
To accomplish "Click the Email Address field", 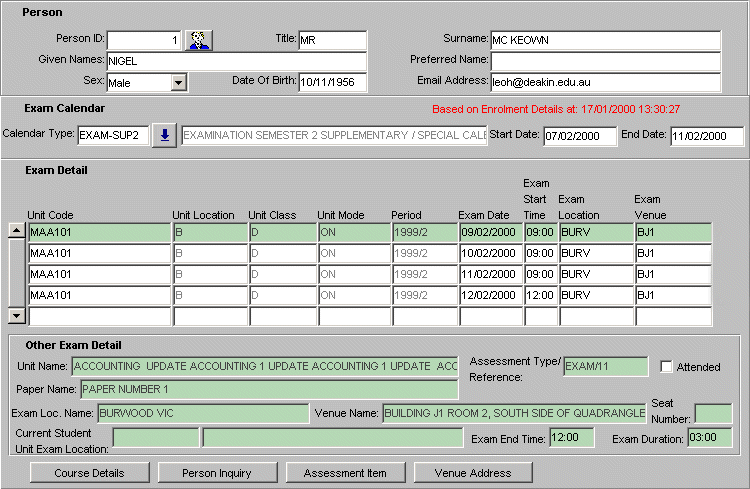I will (x=604, y=82).
